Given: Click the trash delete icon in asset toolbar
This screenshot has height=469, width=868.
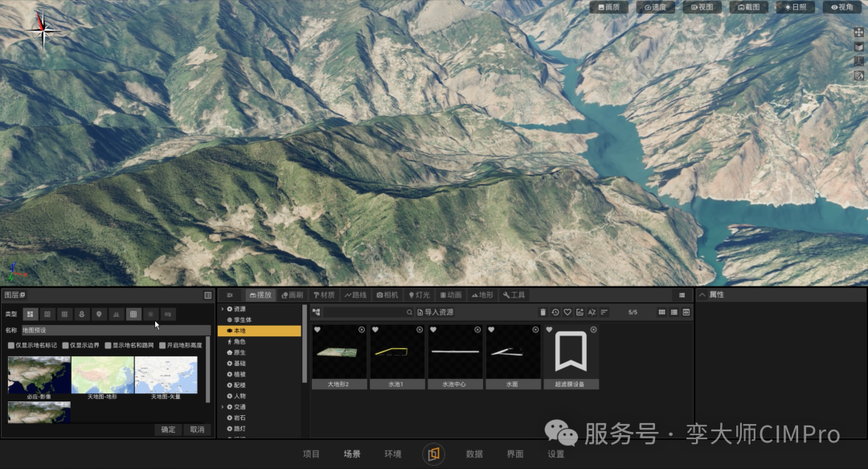Looking at the screenshot, I should click(543, 312).
